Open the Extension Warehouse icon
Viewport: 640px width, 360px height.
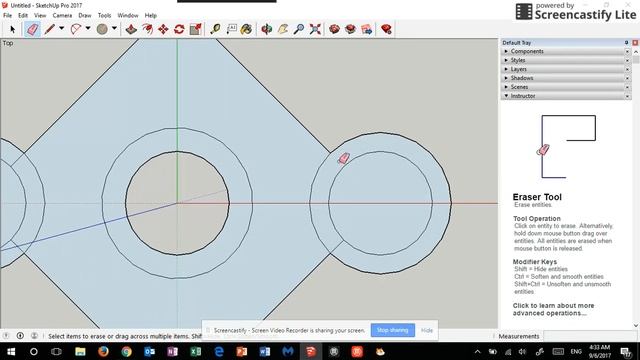pos(350,29)
